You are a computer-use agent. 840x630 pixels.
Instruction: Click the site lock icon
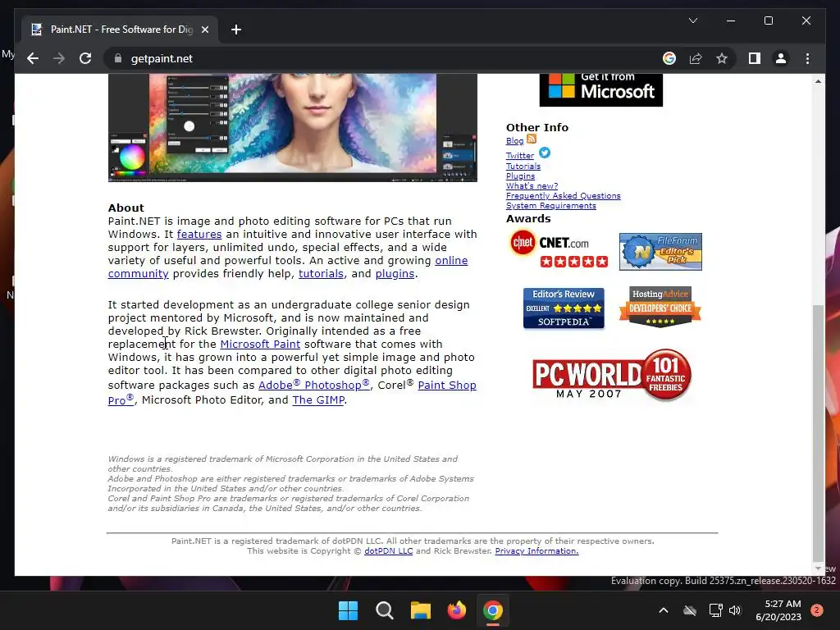(118, 58)
